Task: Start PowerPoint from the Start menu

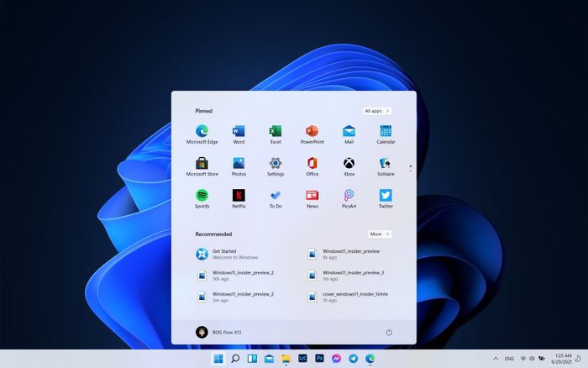Action: [x=312, y=134]
